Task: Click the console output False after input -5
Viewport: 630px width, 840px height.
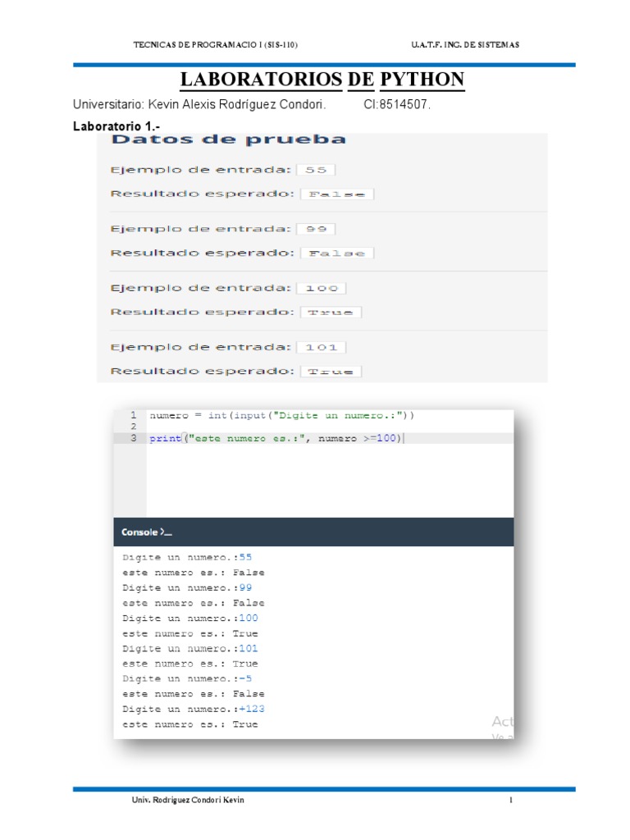Action: [249, 694]
